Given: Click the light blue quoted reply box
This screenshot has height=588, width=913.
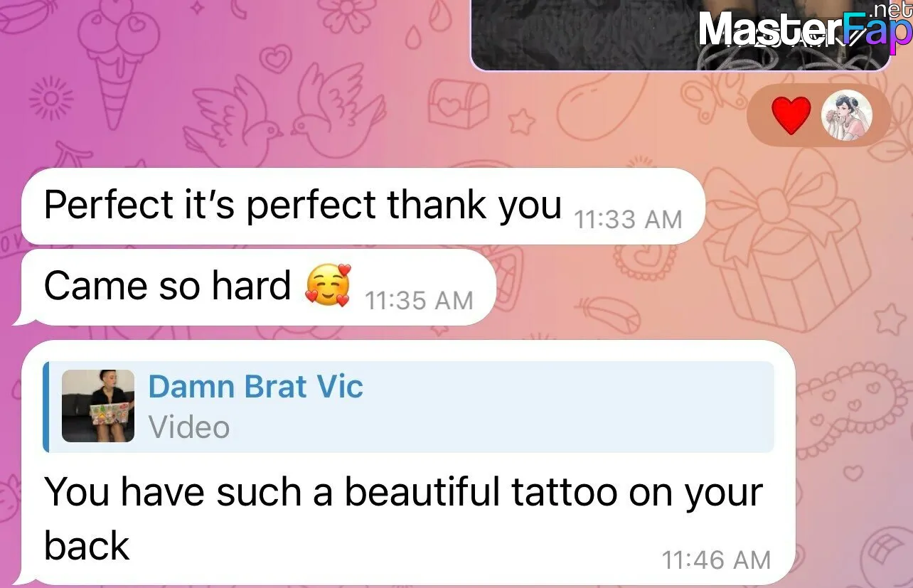Looking at the screenshot, I should [408, 407].
